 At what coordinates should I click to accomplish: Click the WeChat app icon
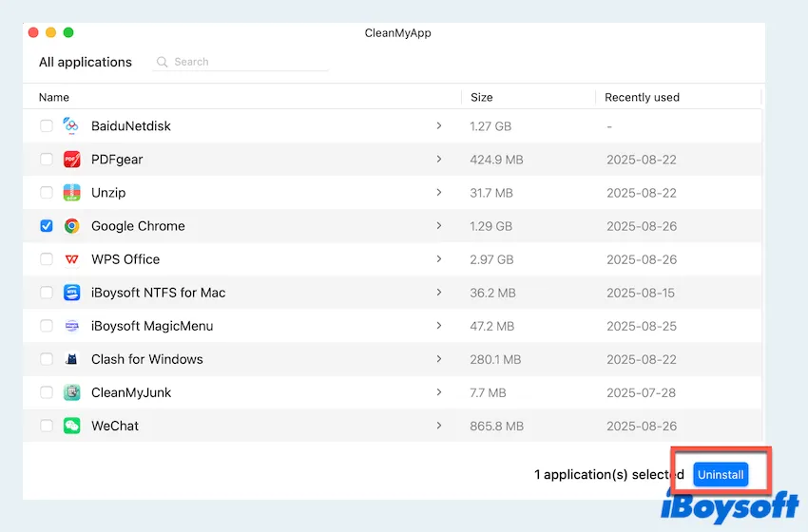tap(71, 426)
